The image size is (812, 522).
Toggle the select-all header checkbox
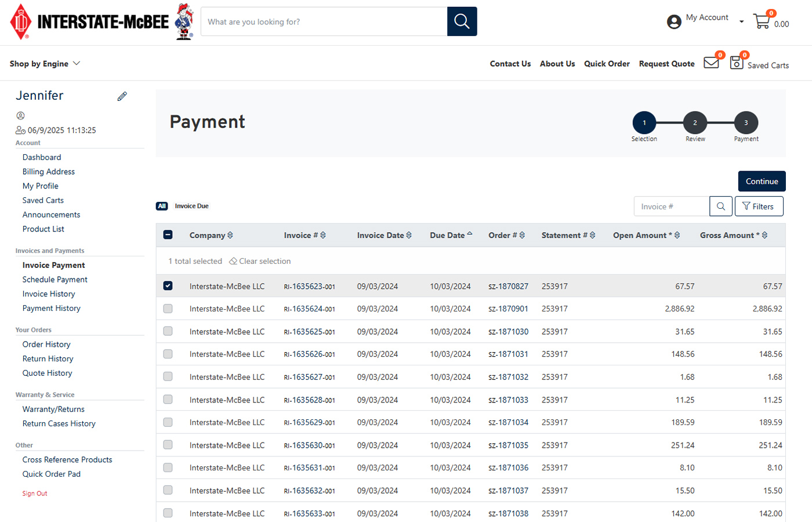[x=168, y=235]
